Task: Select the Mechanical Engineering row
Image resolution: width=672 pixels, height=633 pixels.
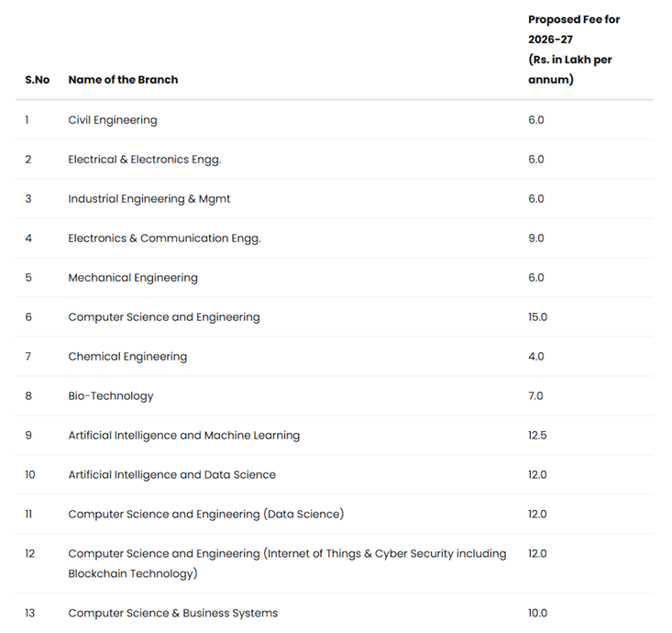Action: click(x=133, y=278)
